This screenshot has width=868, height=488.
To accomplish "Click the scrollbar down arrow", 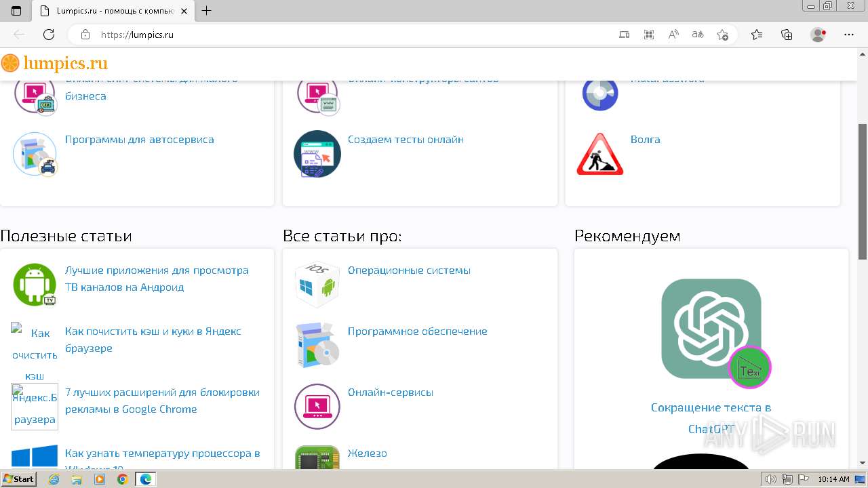I will pos(863,464).
